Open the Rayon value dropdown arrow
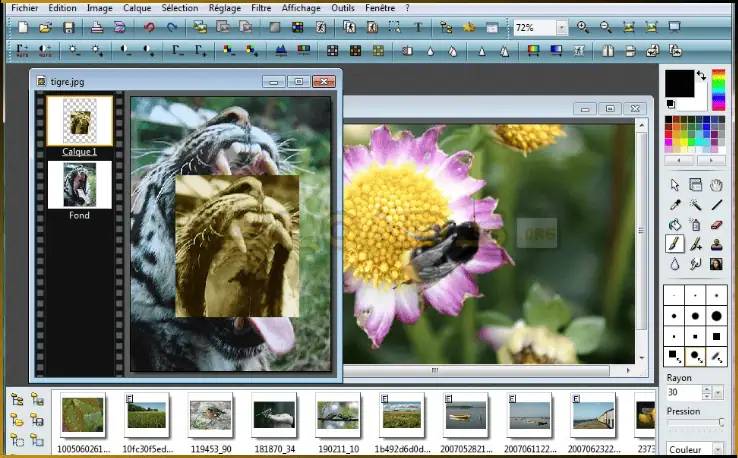The height and width of the screenshot is (458, 738). tap(718, 392)
